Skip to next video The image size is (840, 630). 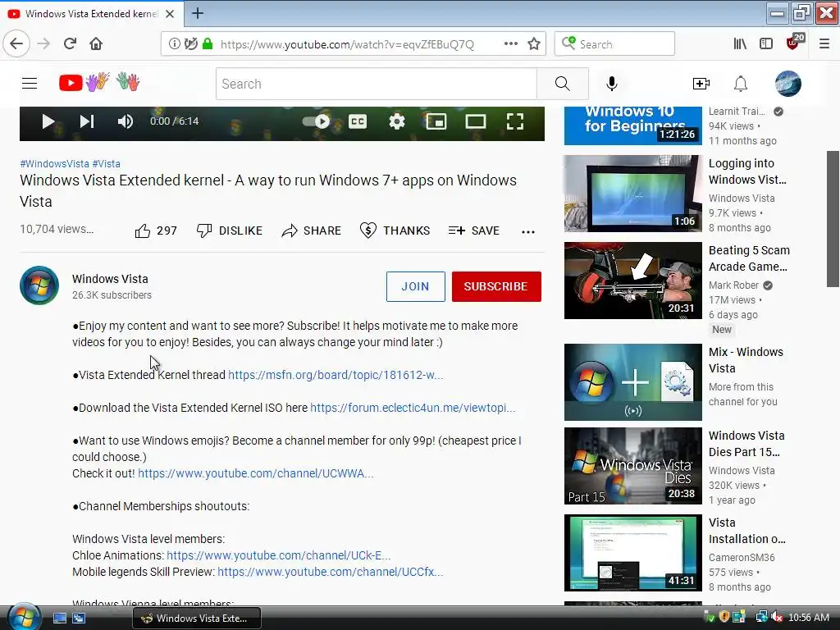click(x=87, y=121)
